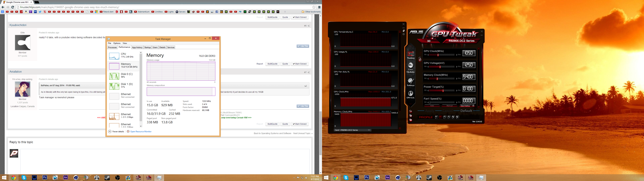This screenshot has width=644, height=181.
Task: Select Auto fan speed mode
Action: (x=432, y=106)
